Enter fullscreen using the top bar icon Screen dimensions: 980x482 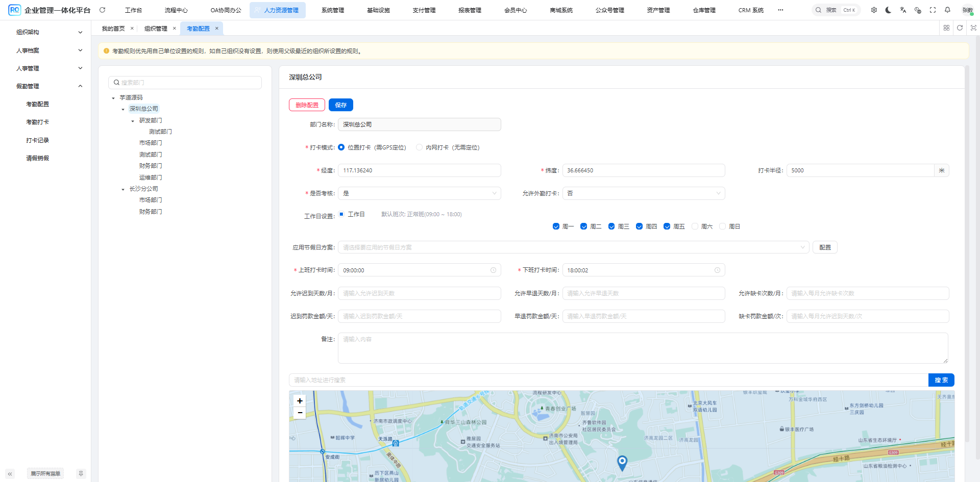(x=933, y=10)
